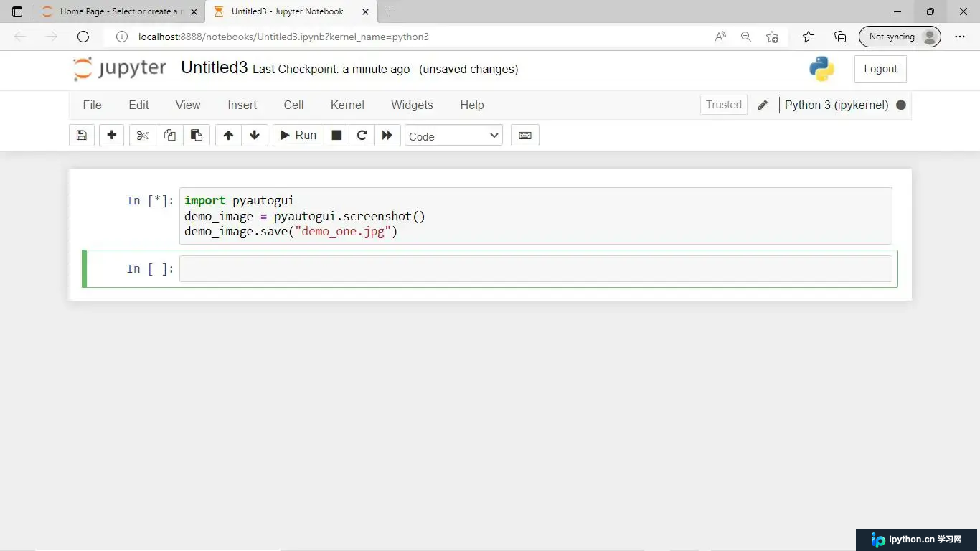Open a new browser tab
Viewport: 980px width, 551px height.
(x=390, y=11)
